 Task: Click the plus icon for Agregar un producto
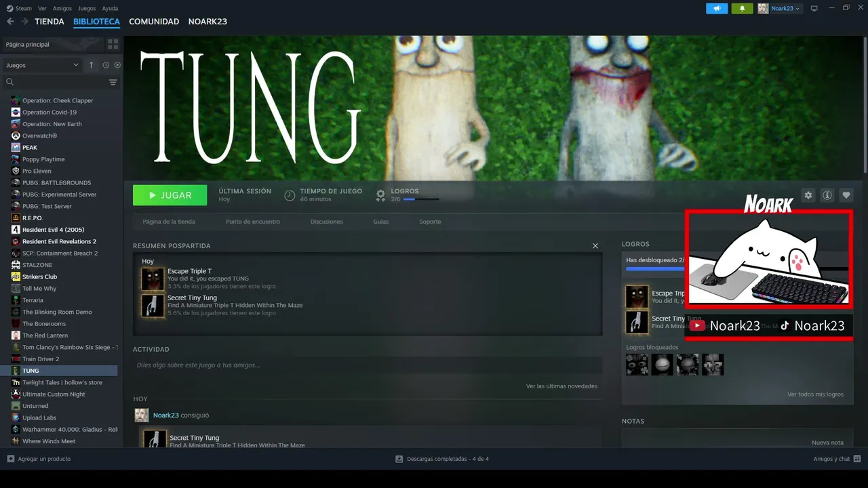tap(11, 459)
